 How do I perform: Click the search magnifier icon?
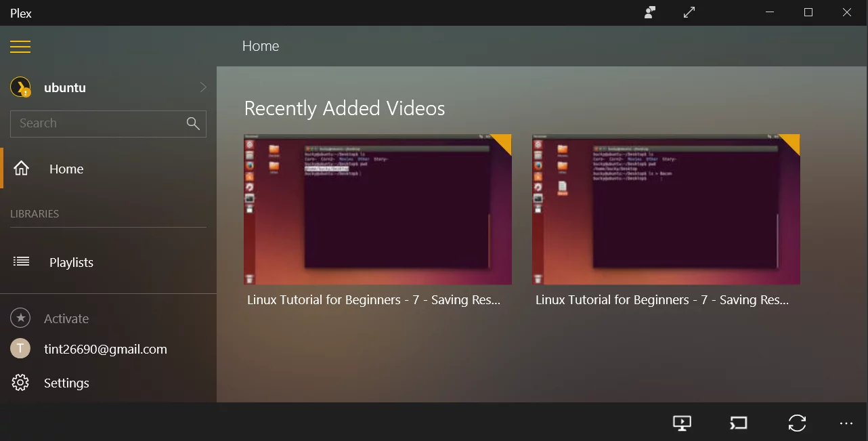(x=193, y=123)
